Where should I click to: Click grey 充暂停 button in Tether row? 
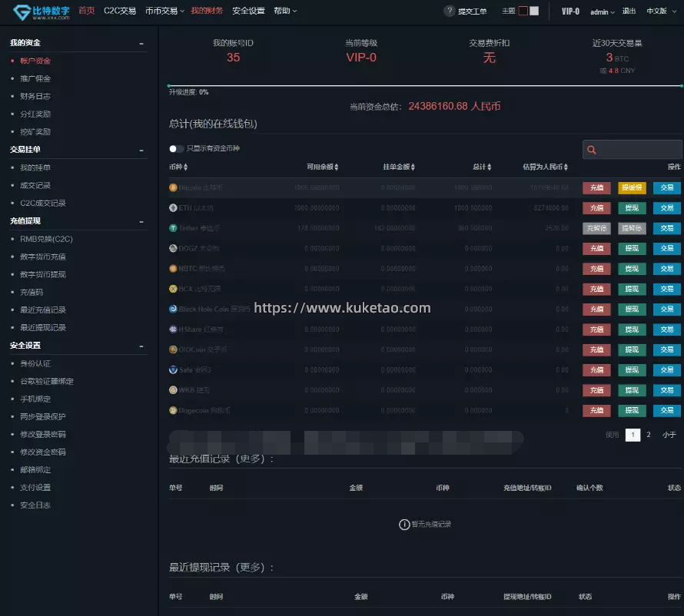point(596,228)
